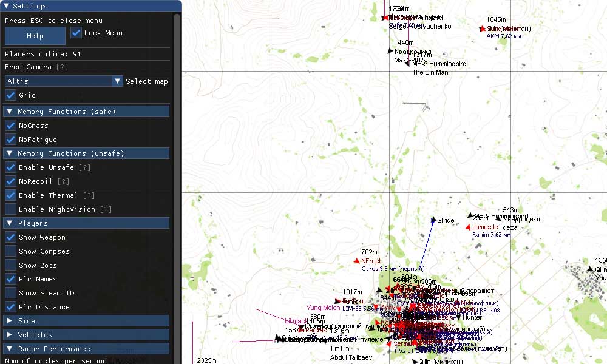Click the 'Yung Melon' player label
The image size is (607, 364).
pyautogui.click(x=324, y=308)
